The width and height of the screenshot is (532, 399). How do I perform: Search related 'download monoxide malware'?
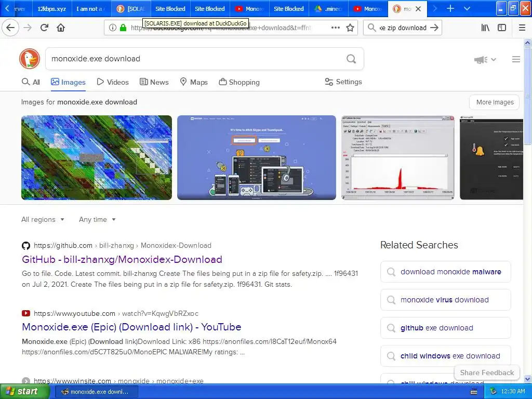(445, 272)
